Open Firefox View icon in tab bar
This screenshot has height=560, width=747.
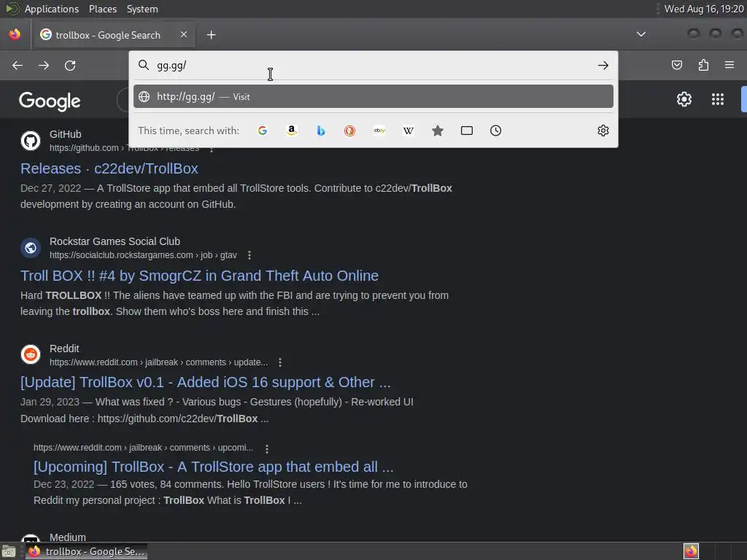[x=15, y=34]
